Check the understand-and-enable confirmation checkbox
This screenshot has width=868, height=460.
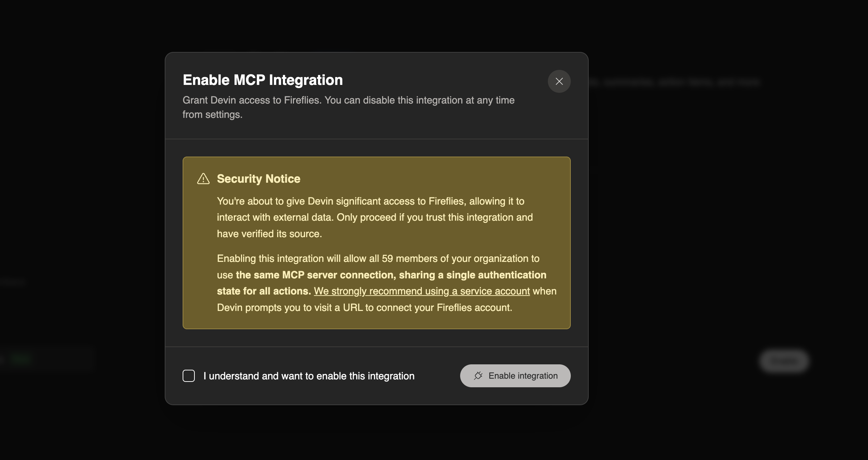[x=189, y=376]
